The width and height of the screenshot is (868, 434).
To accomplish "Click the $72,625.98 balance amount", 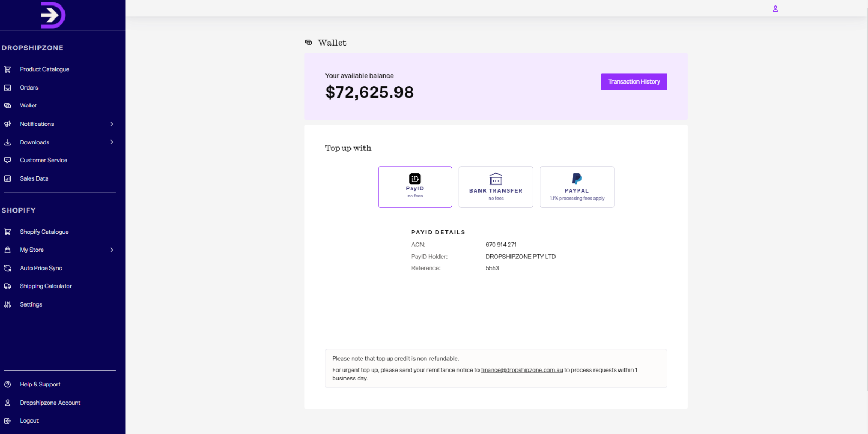I will pyautogui.click(x=369, y=92).
